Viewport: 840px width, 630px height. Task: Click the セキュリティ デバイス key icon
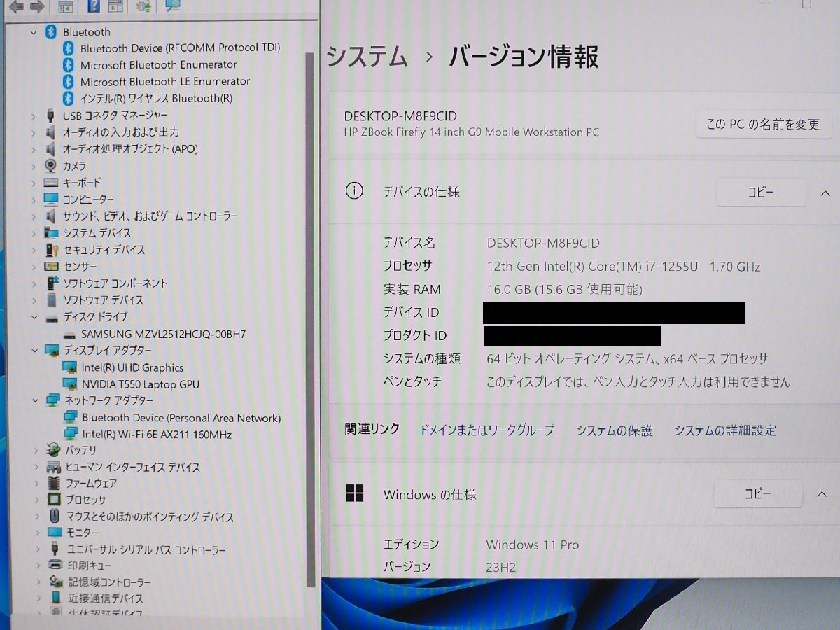[51, 250]
